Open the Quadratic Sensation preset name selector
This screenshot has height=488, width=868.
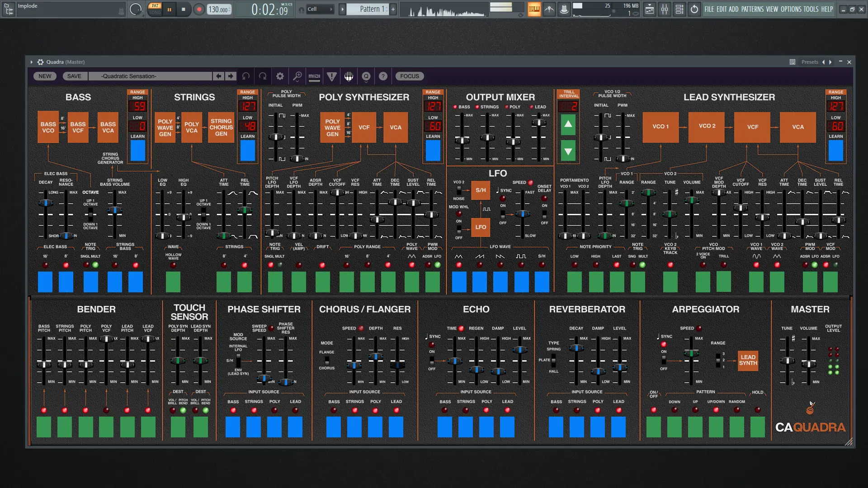pos(150,76)
